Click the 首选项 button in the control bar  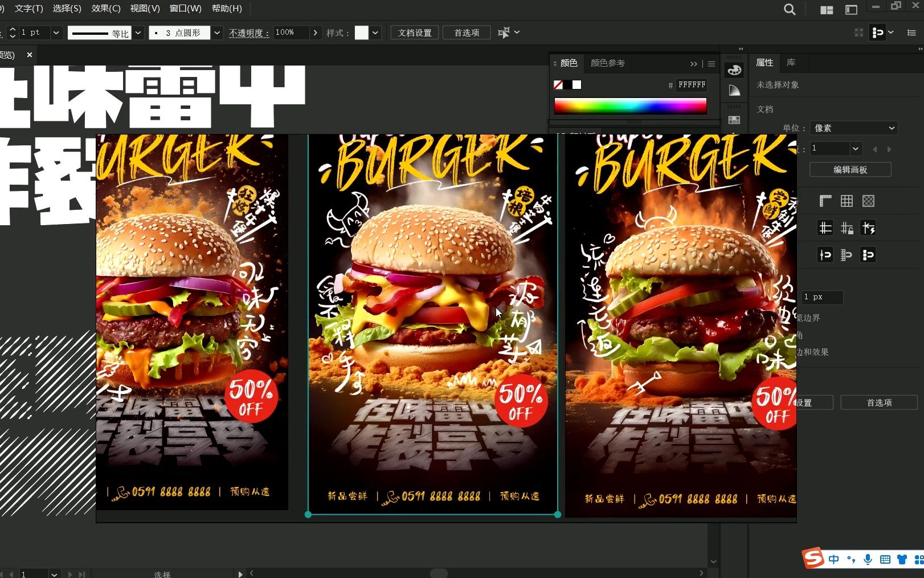click(467, 32)
